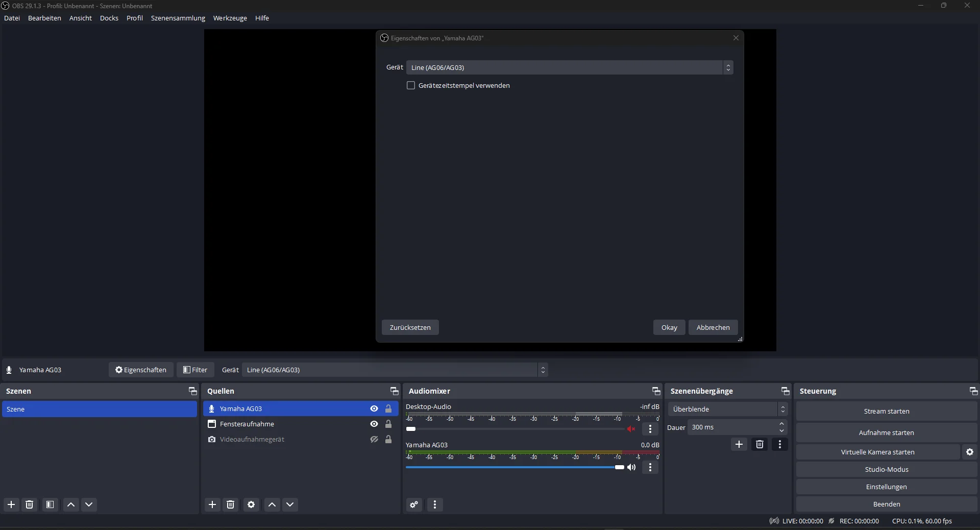The image size is (980, 530).
Task: Open transition properties three-dot menu
Action: [x=780, y=444]
